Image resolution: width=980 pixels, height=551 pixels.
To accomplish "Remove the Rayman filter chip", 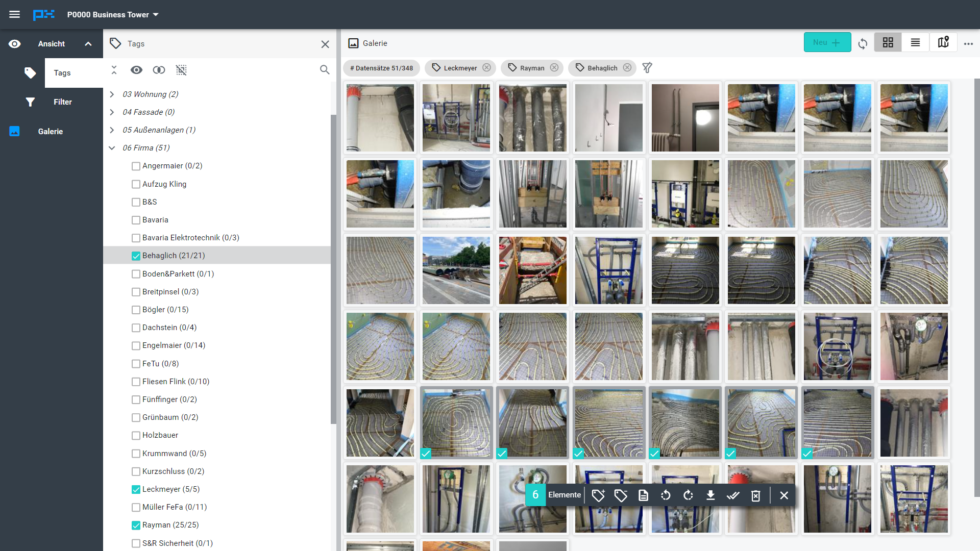I will click(554, 67).
